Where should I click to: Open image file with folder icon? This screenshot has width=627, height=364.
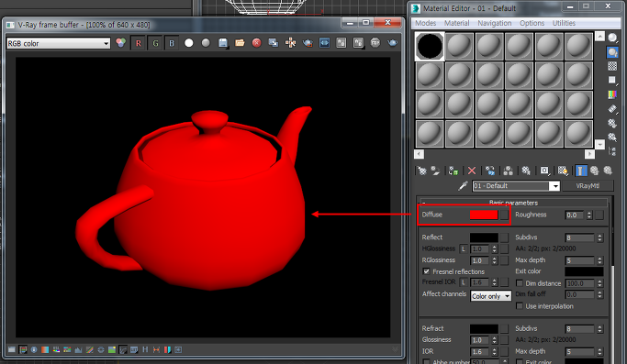click(240, 43)
